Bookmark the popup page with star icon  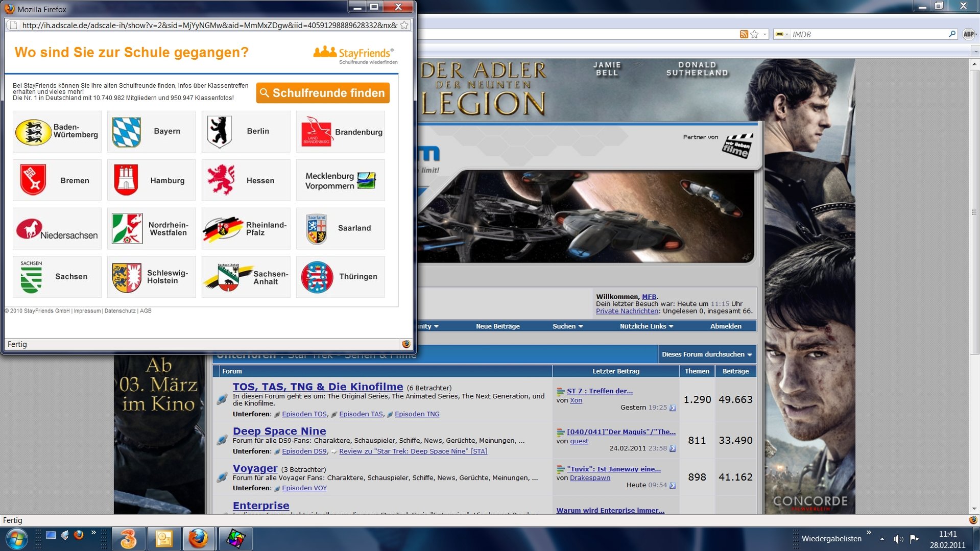(x=404, y=26)
